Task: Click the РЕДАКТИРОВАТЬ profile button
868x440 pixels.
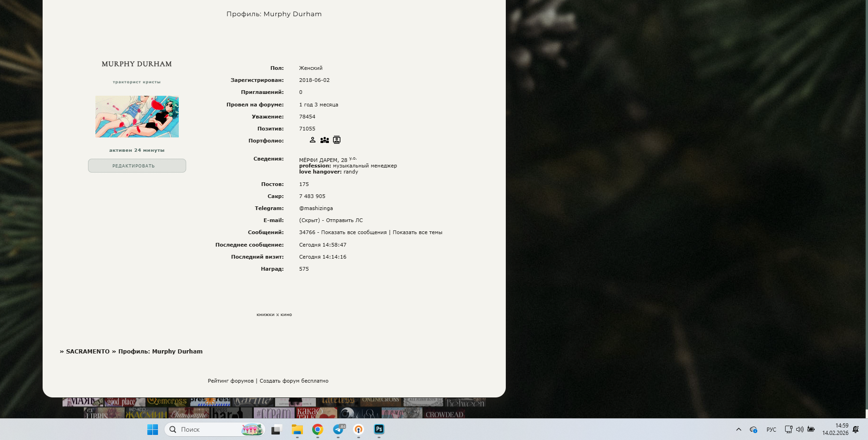Action: coord(137,166)
